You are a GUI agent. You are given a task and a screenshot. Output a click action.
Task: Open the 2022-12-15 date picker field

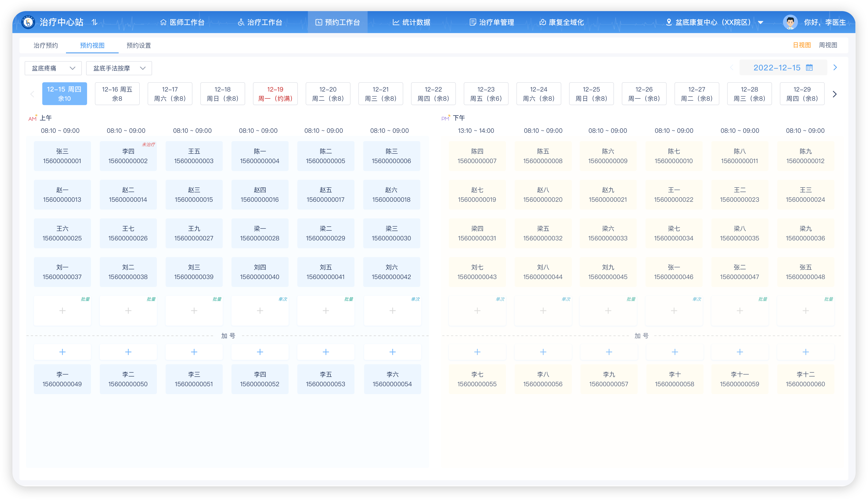[x=783, y=68]
